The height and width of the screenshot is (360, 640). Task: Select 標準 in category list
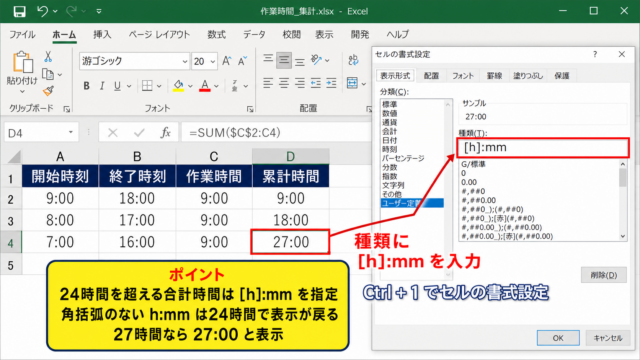pyautogui.click(x=390, y=104)
